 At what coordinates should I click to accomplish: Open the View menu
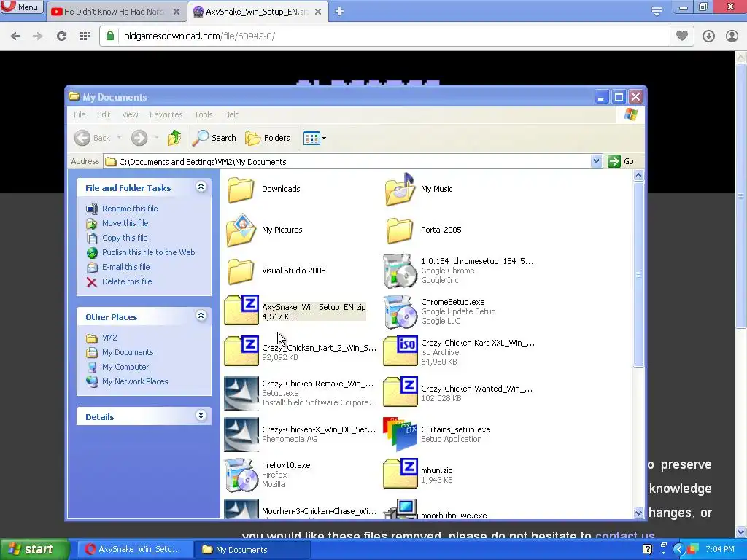click(x=130, y=114)
